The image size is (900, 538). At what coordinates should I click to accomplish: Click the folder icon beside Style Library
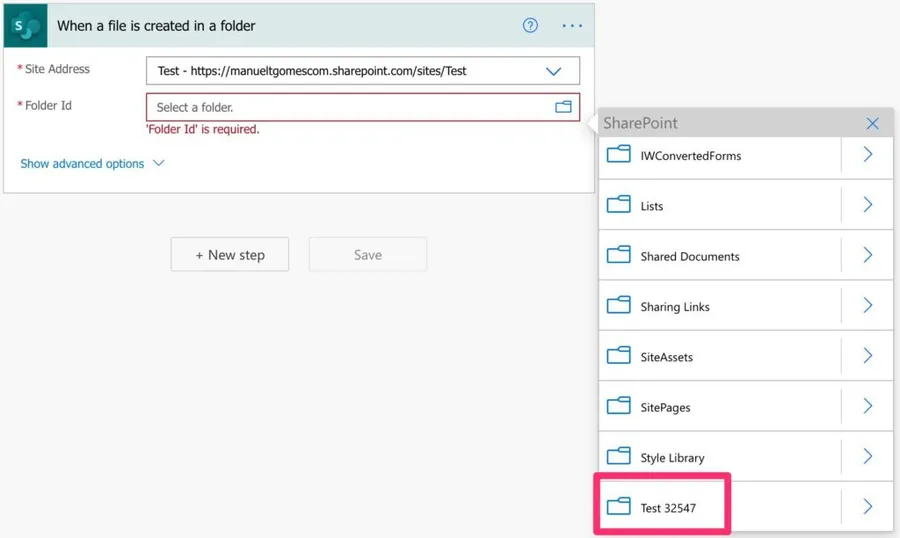pos(619,457)
